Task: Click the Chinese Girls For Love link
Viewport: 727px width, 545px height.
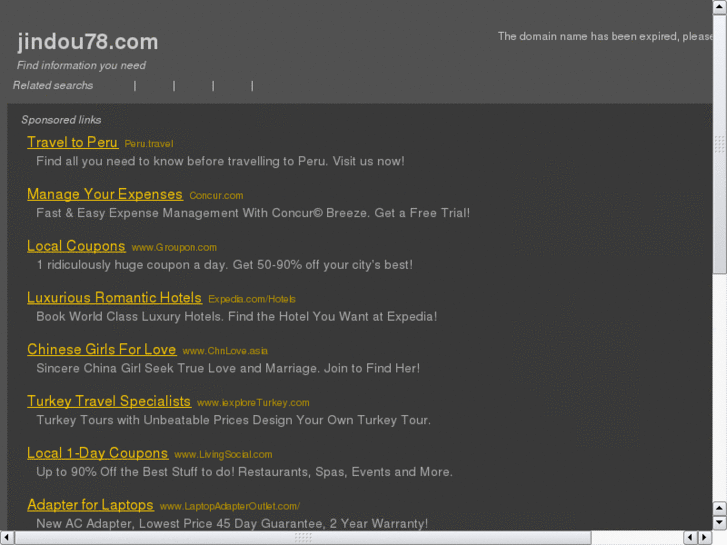Action: coord(102,349)
